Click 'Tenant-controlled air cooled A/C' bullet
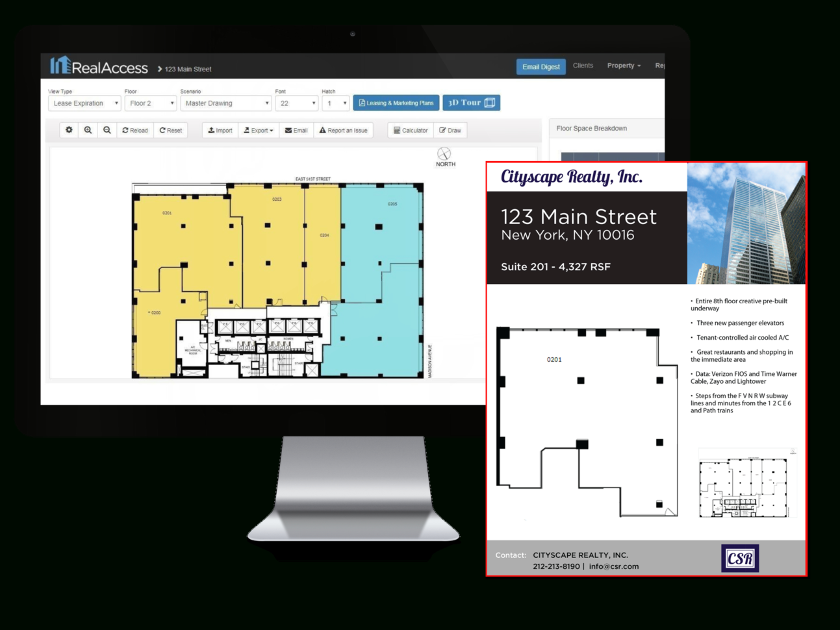Viewport: 840px width, 630px height. pyautogui.click(x=743, y=338)
